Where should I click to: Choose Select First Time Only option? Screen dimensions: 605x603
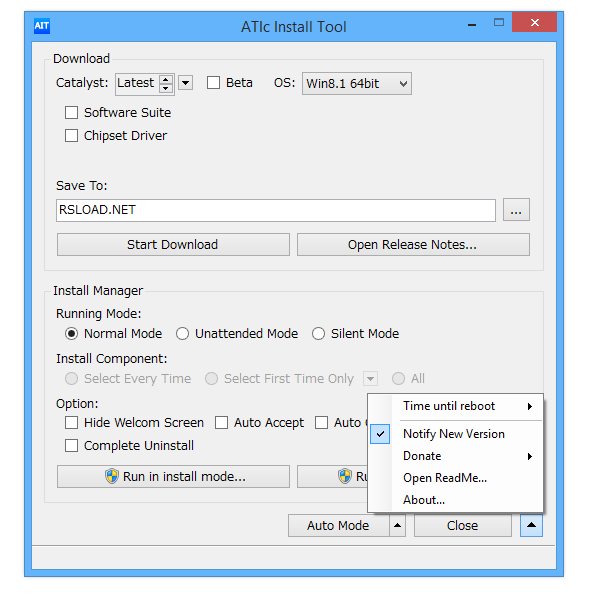pyautogui.click(x=211, y=378)
